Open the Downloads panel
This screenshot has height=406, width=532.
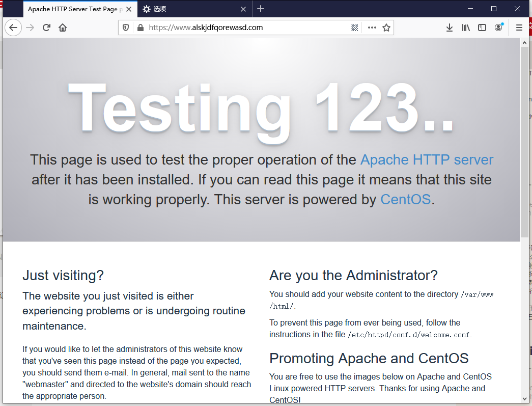pos(449,28)
